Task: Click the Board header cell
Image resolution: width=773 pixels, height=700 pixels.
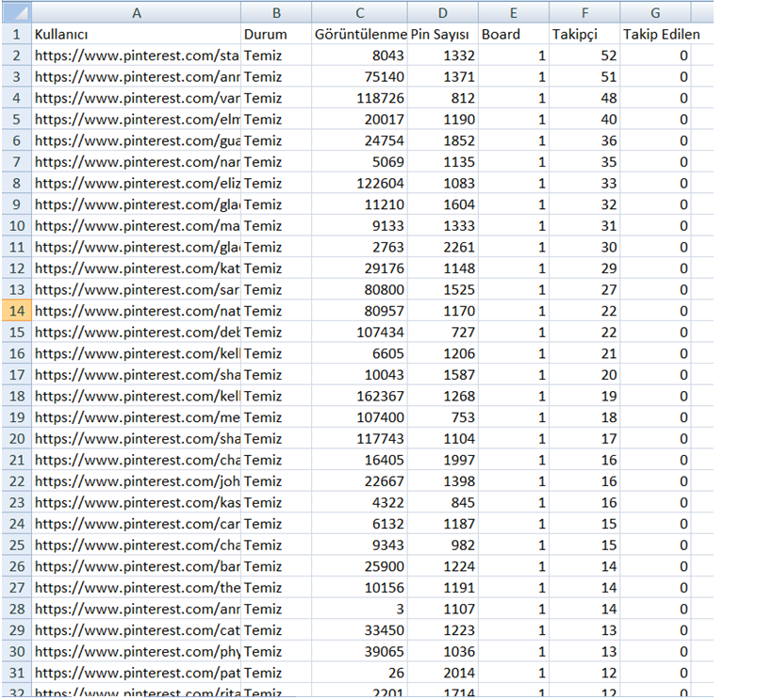Action: (514, 35)
